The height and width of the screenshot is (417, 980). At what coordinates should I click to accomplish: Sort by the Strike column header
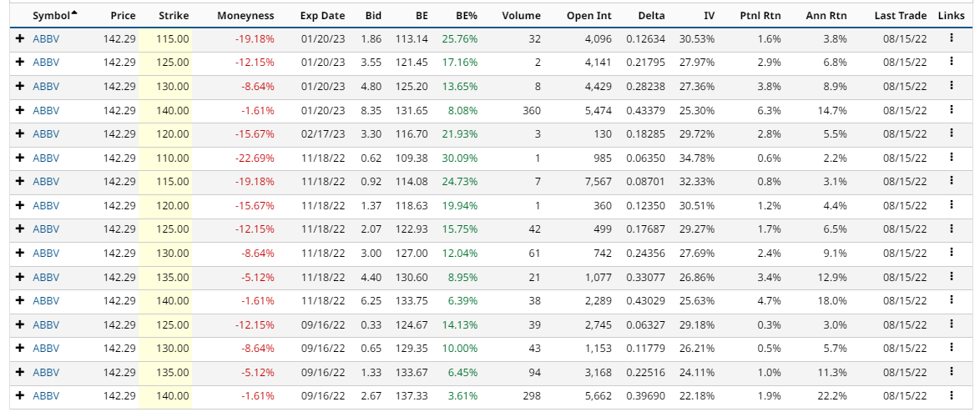pos(174,15)
